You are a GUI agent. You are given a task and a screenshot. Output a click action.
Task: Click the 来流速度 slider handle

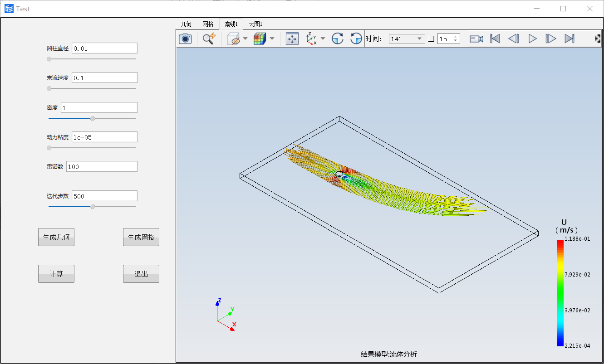coord(49,88)
